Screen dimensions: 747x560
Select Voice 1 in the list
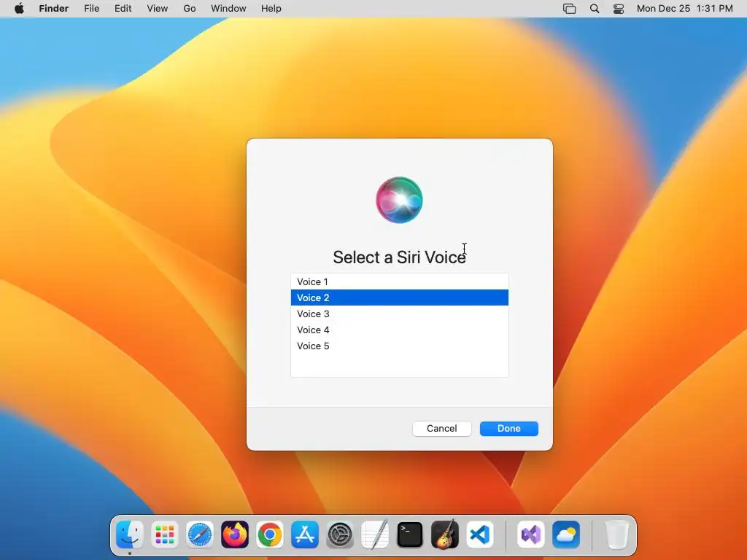[400, 282]
